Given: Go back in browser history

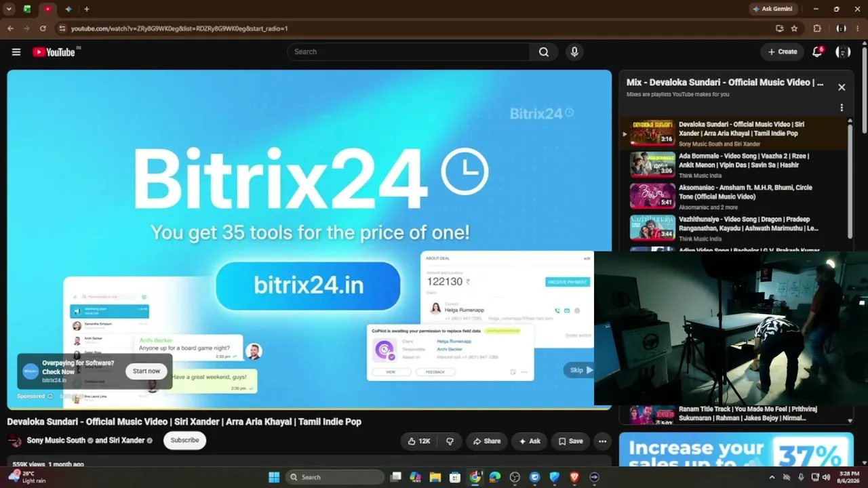Looking at the screenshot, I should click(10, 28).
